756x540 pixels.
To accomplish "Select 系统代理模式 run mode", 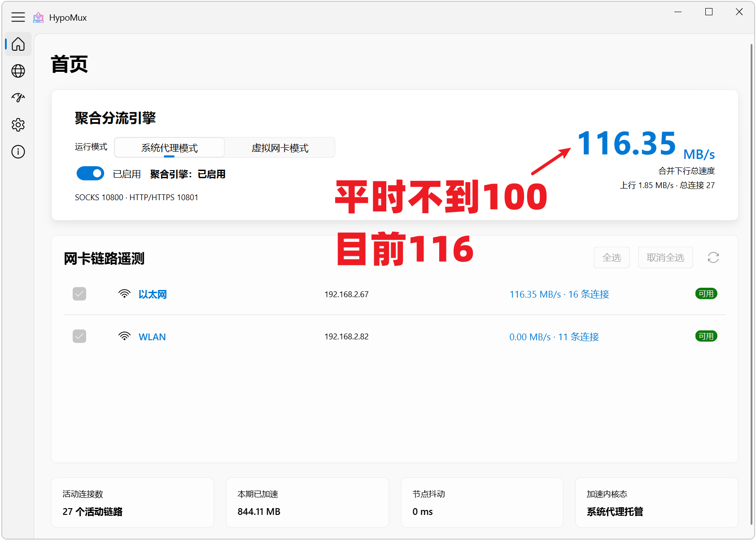I will (x=170, y=148).
